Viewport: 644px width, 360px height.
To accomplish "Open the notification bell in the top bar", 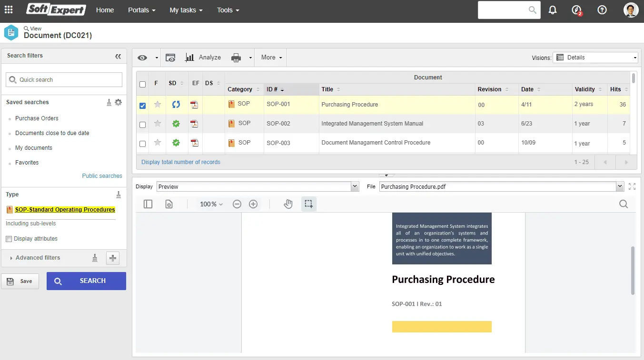I will (x=552, y=10).
